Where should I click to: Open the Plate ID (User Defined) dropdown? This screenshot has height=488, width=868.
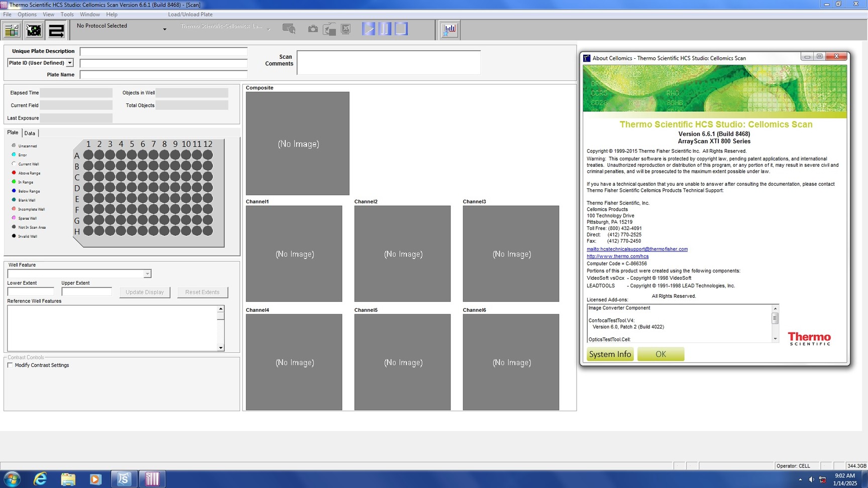pyautogui.click(x=69, y=63)
